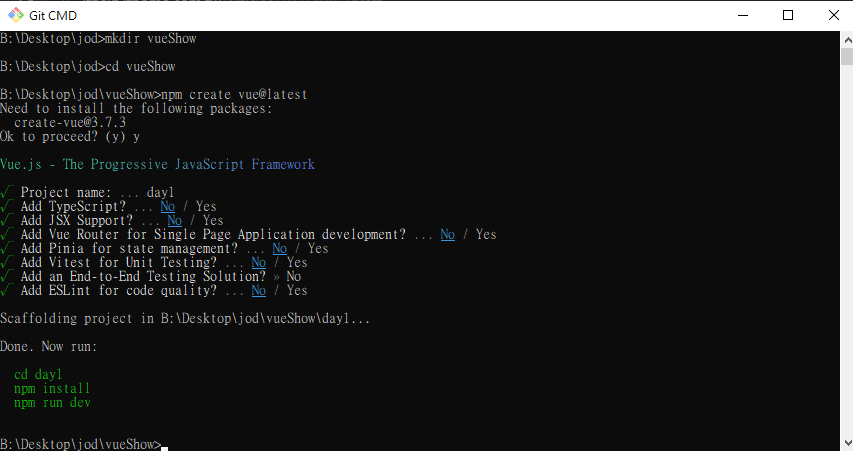
Task: Click 'No' in the Add Pinia line
Action: 280,249
